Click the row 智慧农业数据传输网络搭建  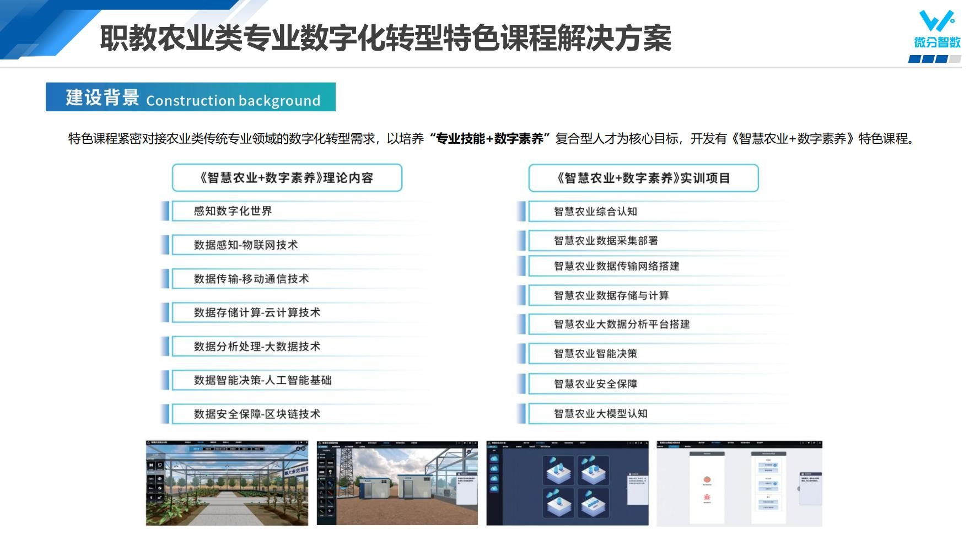[x=653, y=266]
